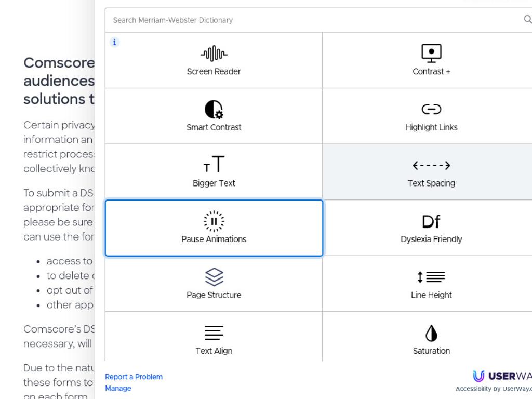Toggle the Contrast + label
The width and height of the screenshot is (532, 399).
[x=431, y=72]
